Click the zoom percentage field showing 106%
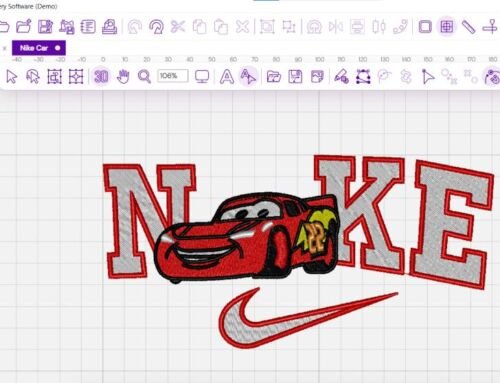500x383 pixels. (173, 76)
